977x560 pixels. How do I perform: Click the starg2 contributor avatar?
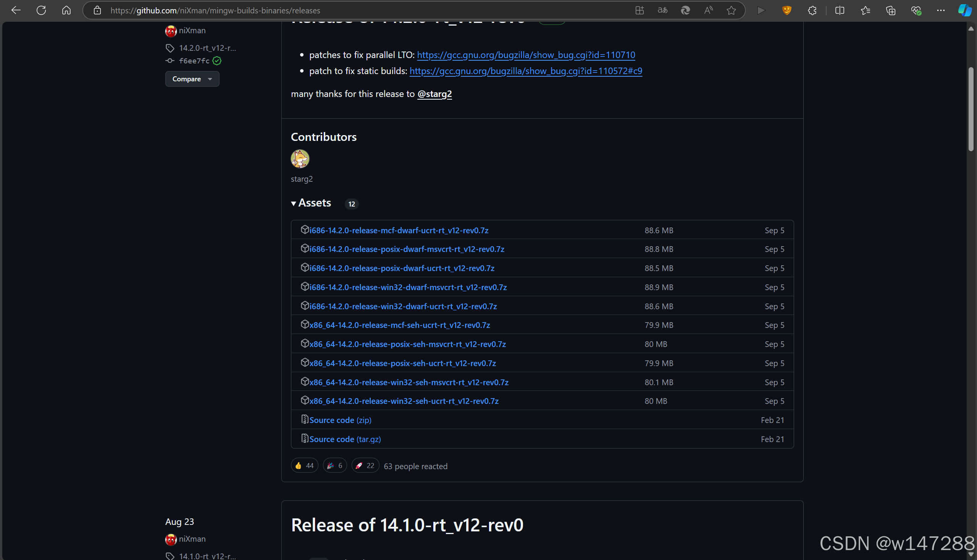300,159
